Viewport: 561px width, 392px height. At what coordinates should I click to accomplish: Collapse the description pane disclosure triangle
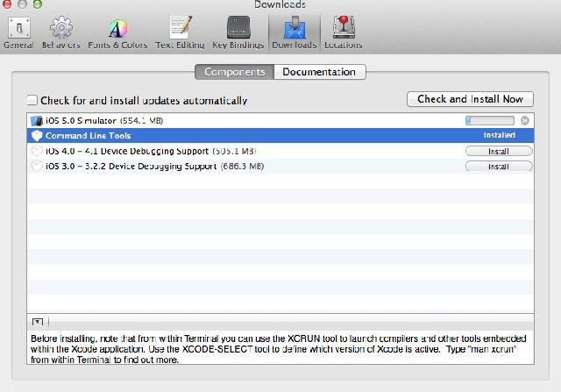click(38, 322)
